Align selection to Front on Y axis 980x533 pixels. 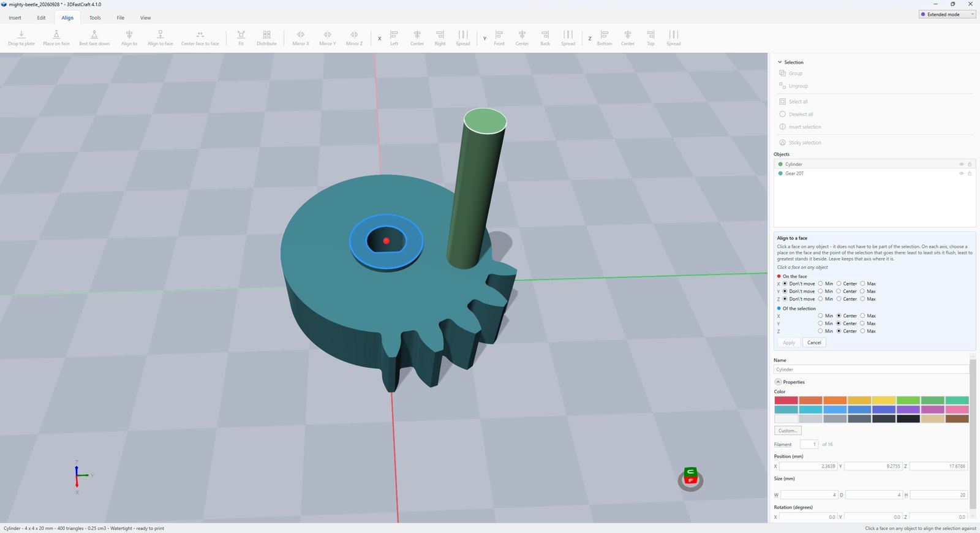499,38
